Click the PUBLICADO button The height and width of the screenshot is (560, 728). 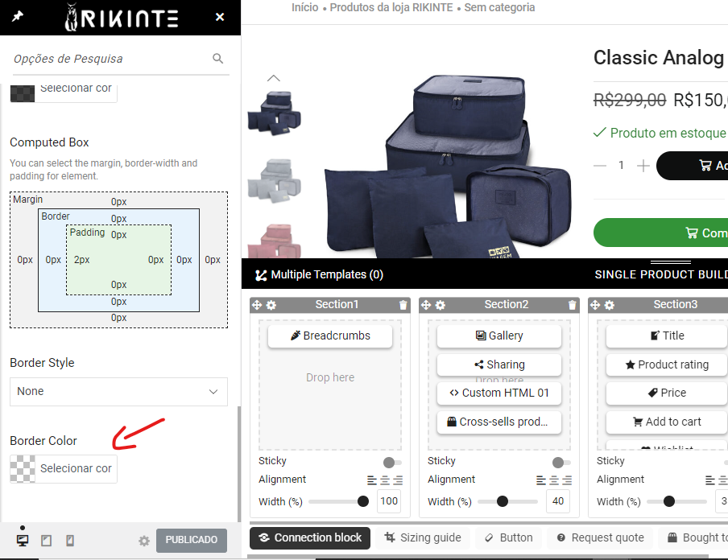[192, 540]
